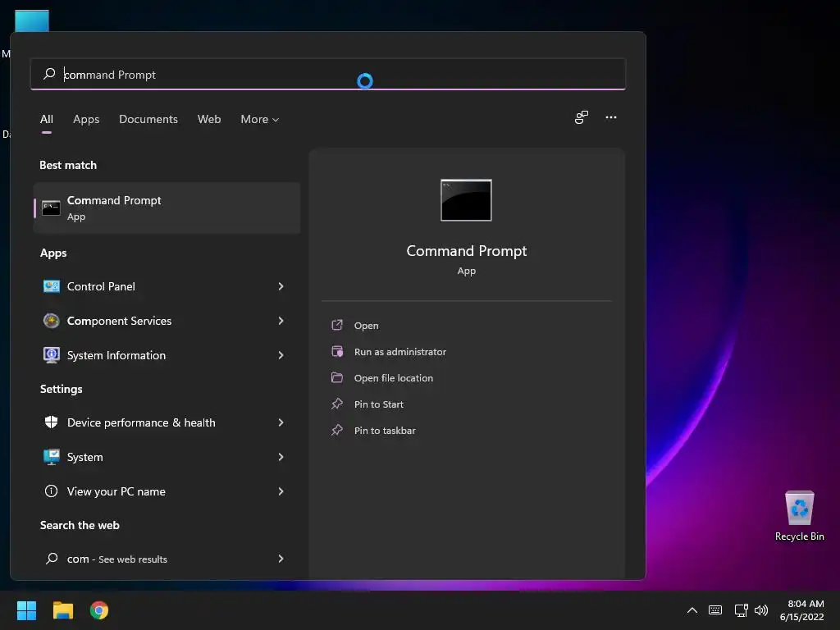This screenshot has width=840, height=630.
Task: Open Component Services from Apps results
Action: tap(167, 321)
